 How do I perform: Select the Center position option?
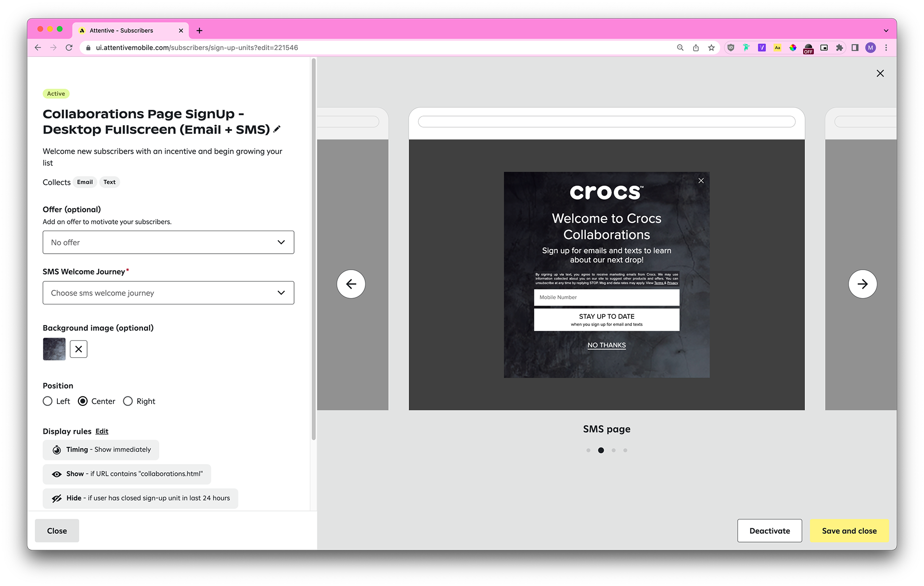click(x=83, y=401)
